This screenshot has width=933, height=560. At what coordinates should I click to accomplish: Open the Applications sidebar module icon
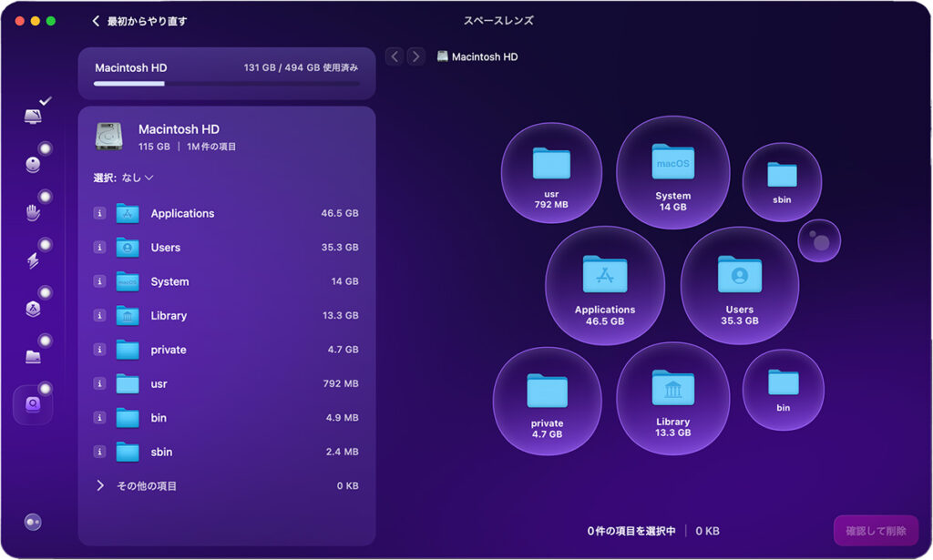pos(33,308)
